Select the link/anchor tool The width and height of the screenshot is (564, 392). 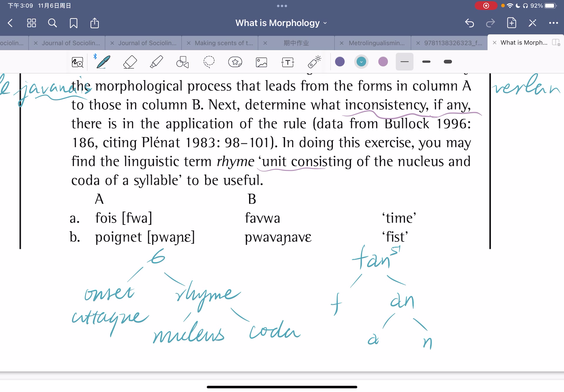[x=313, y=61]
